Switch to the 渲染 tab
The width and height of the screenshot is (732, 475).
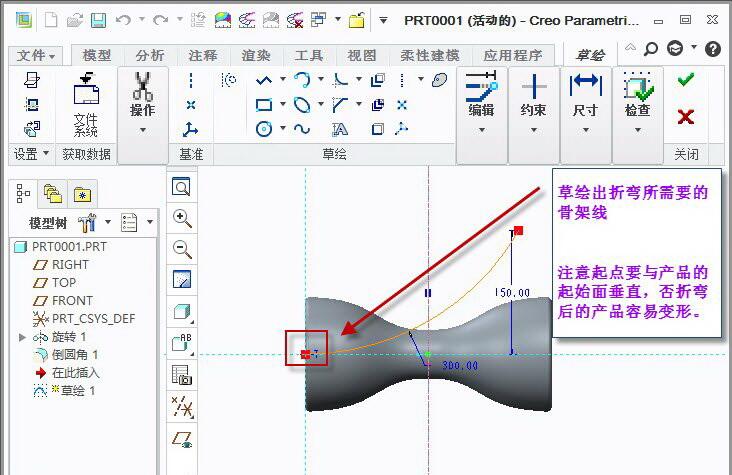point(256,55)
